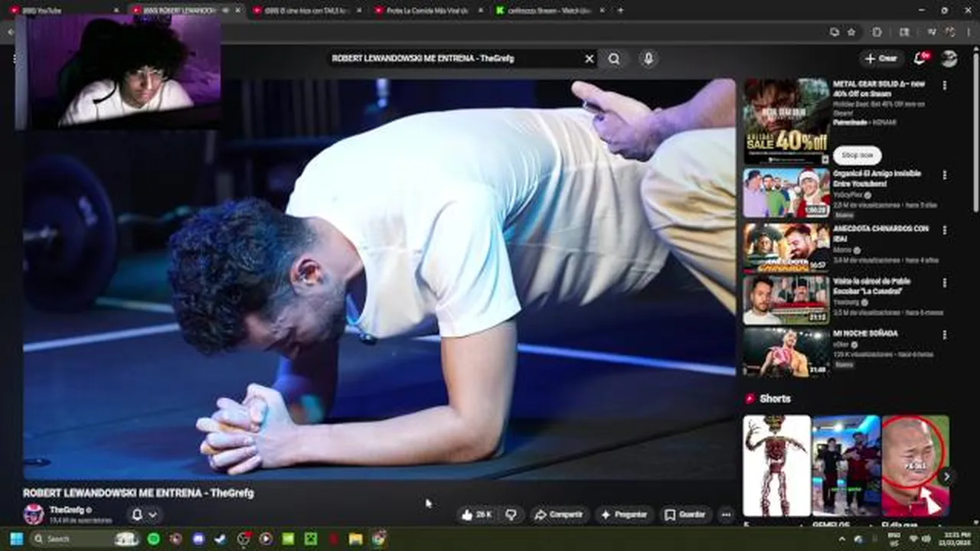This screenshot has width=980, height=551.
Task: Focus the search field with ROBERT LEWANDOWSKI text
Action: click(x=456, y=58)
